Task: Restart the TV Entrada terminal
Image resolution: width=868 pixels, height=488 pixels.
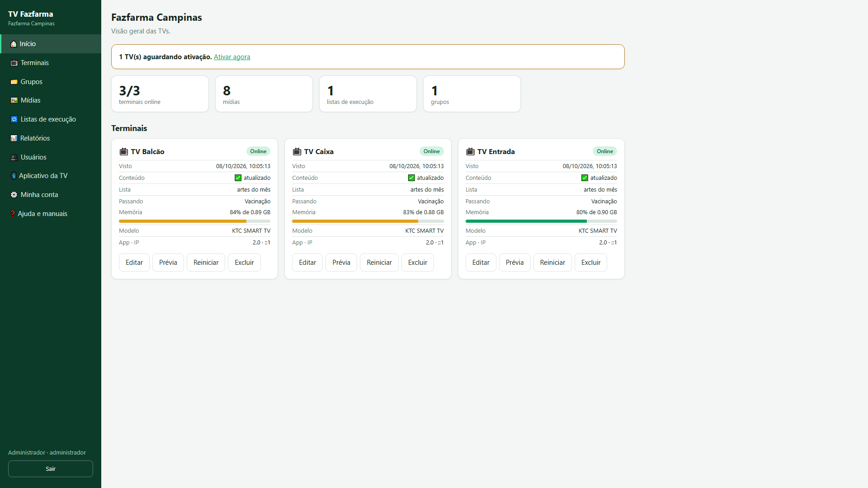Action: coord(552,263)
